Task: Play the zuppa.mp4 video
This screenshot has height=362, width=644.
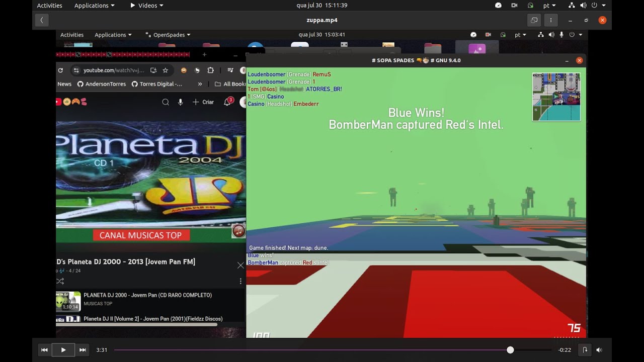Action: point(63,350)
